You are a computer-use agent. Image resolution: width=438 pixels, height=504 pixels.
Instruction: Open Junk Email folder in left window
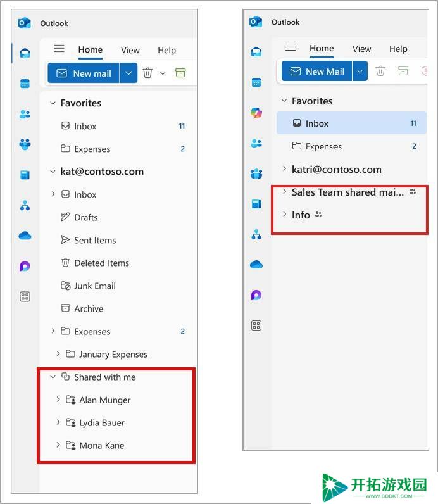[x=119, y=286]
